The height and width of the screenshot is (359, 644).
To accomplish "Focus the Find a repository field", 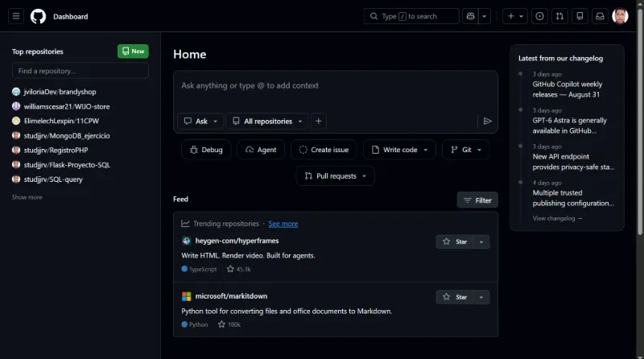I will (80, 71).
